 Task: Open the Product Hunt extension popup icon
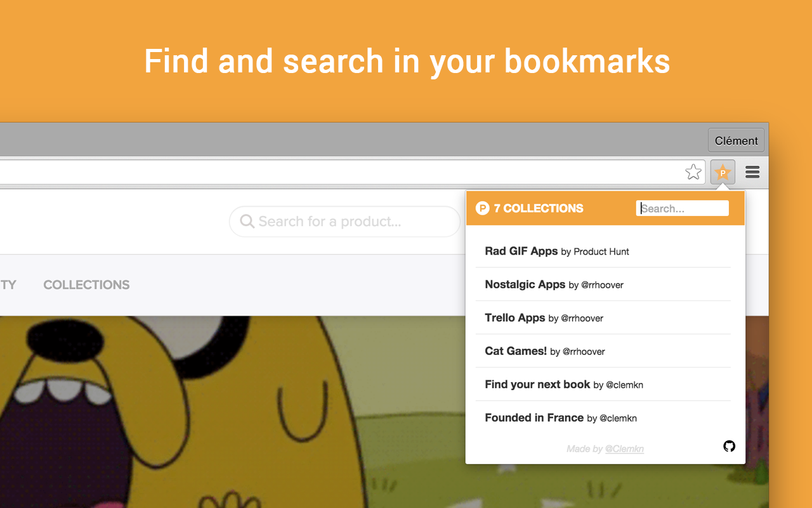tap(723, 172)
